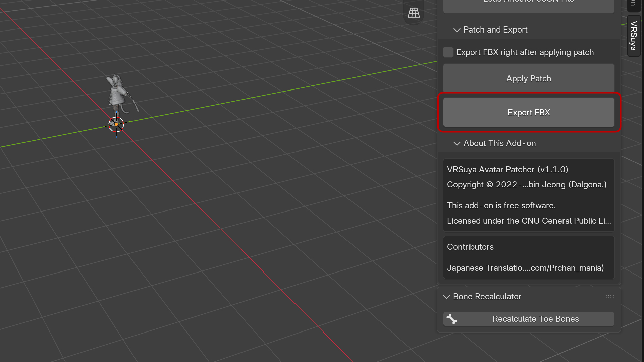Click the 3D cursor at origin
Viewport: 644px width, 362px height.
116,124
